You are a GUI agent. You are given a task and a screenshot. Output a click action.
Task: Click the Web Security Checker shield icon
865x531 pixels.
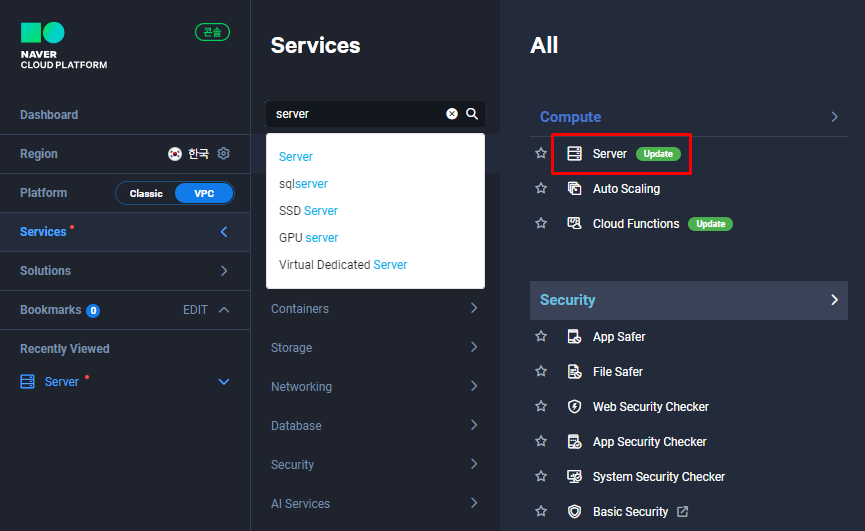point(574,406)
